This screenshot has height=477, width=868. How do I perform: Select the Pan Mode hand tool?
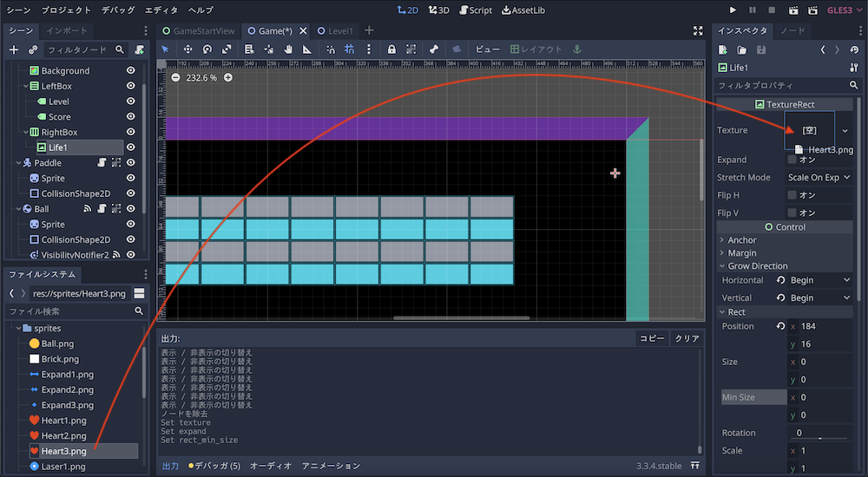pyautogui.click(x=288, y=49)
